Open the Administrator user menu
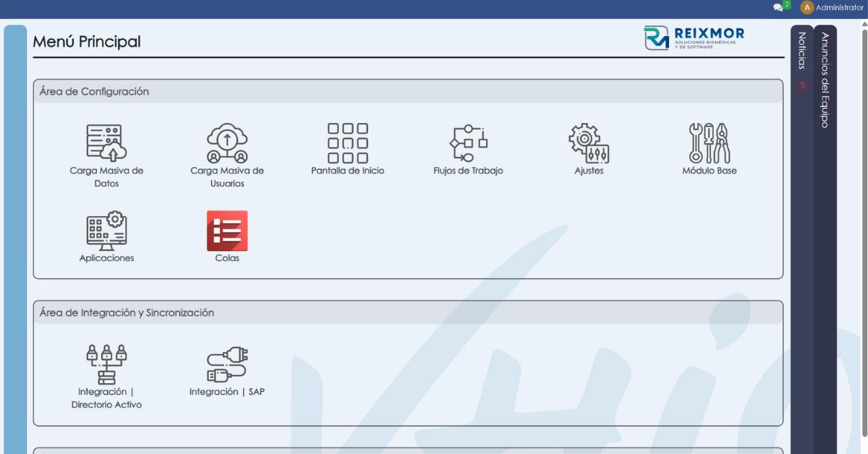Viewport: 868px width, 454px height. tap(839, 7)
